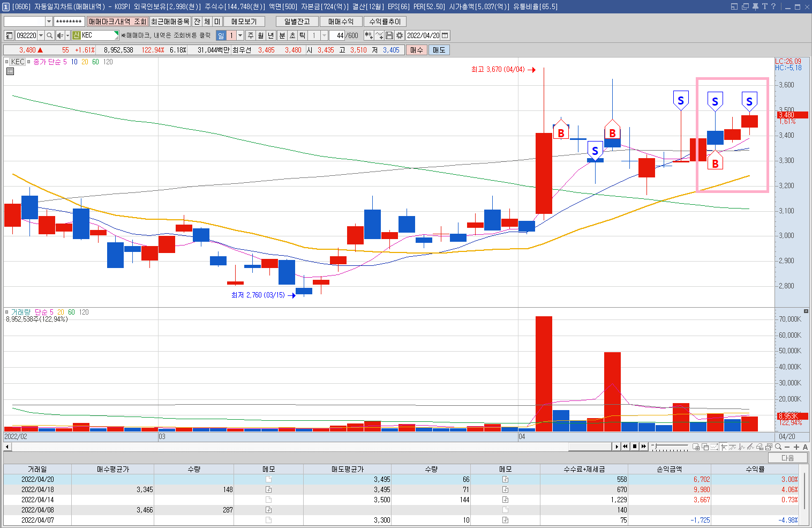
Task: Click the title-bar help question icon
Action: tap(773, 6)
